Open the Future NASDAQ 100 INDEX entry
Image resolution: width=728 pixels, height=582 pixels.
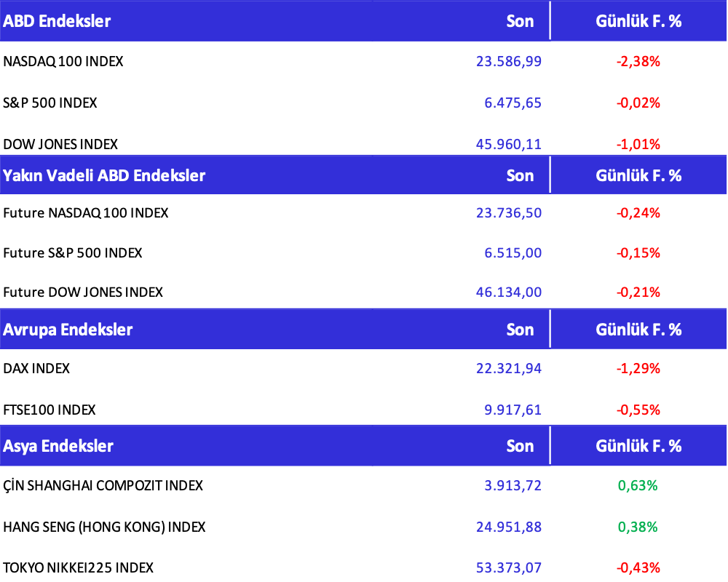coord(86,213)
